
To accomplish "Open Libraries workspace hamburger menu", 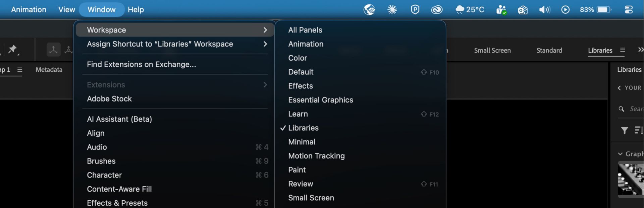I will coord(623,50).
